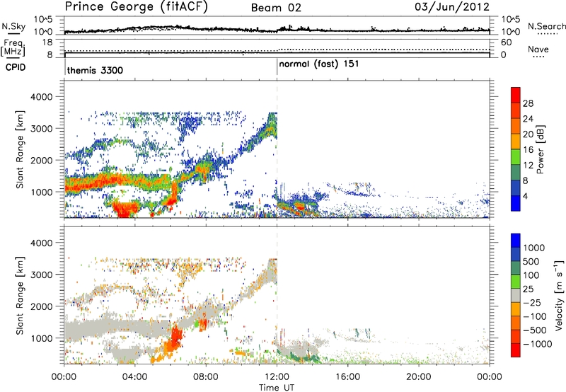Click the '20' label on Power colorbar
The width and height of the screenshot is (566, 392).
point(528,134)
